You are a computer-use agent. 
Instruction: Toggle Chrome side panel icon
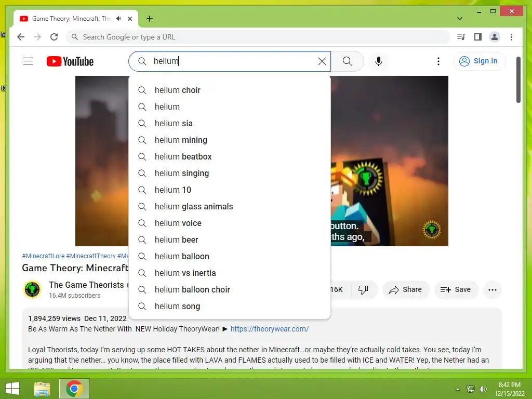coord(478,37)
